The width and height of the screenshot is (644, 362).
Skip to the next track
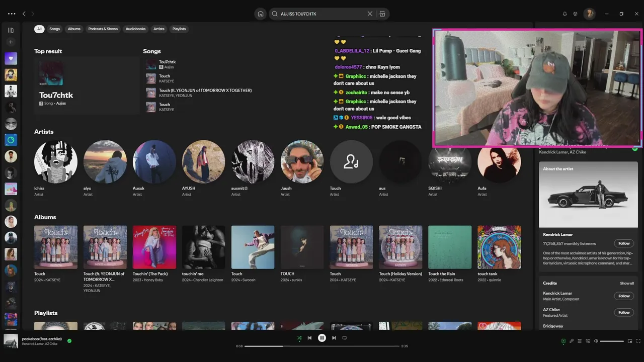[x=334, y=338]
